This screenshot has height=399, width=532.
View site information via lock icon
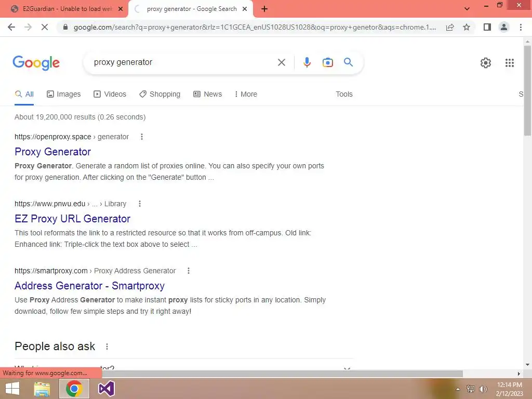[65, 27]
